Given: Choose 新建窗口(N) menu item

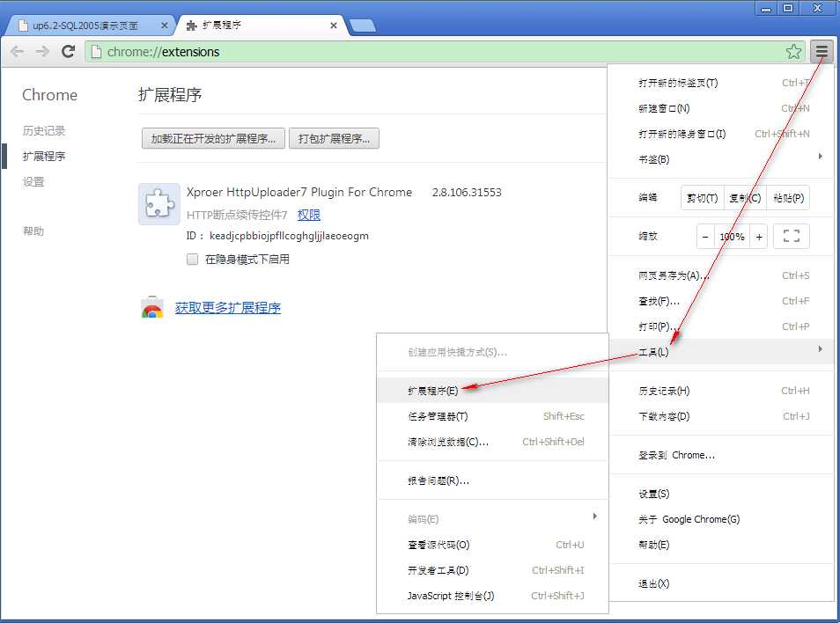Looking at the screenshot, I should (721, 108).
